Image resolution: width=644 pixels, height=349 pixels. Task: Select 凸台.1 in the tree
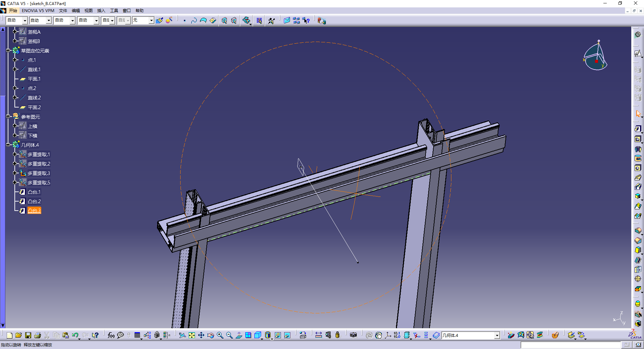click(34, 192)
